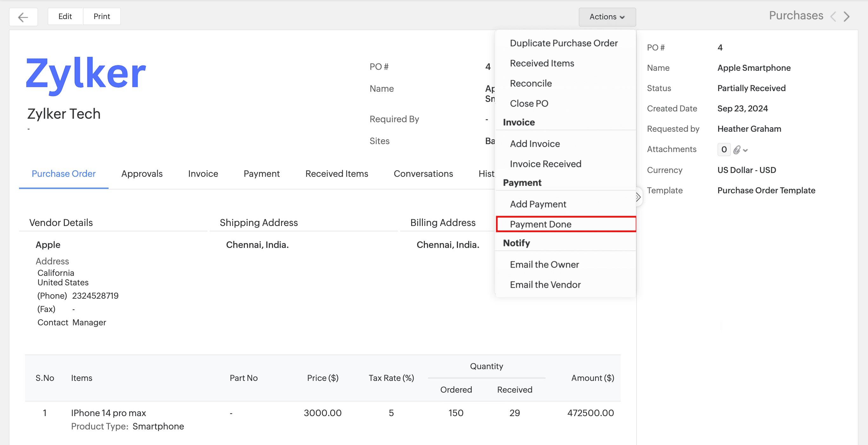Click the back arrow icon

tap(23, 17)
